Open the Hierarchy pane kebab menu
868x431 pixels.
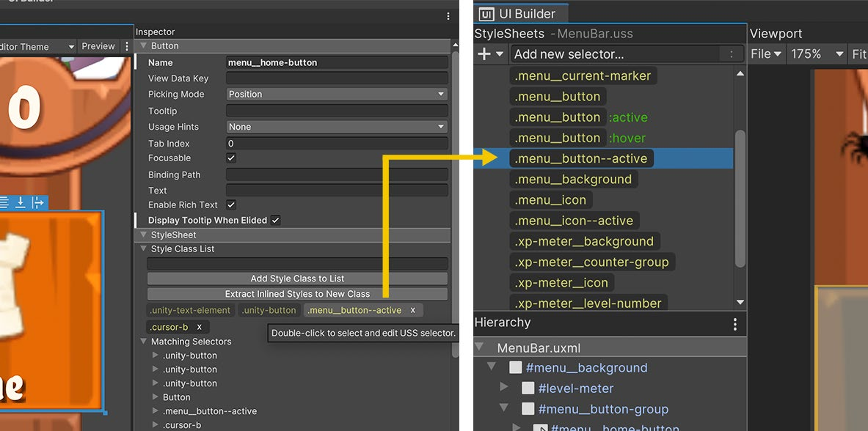[x=735, y=324]
